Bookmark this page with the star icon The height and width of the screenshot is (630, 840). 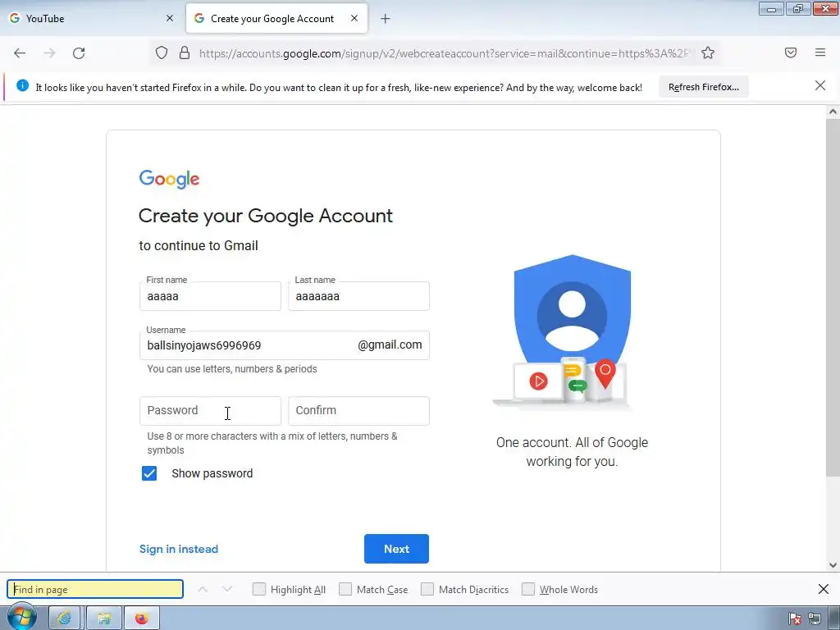[x=708, y=52]
